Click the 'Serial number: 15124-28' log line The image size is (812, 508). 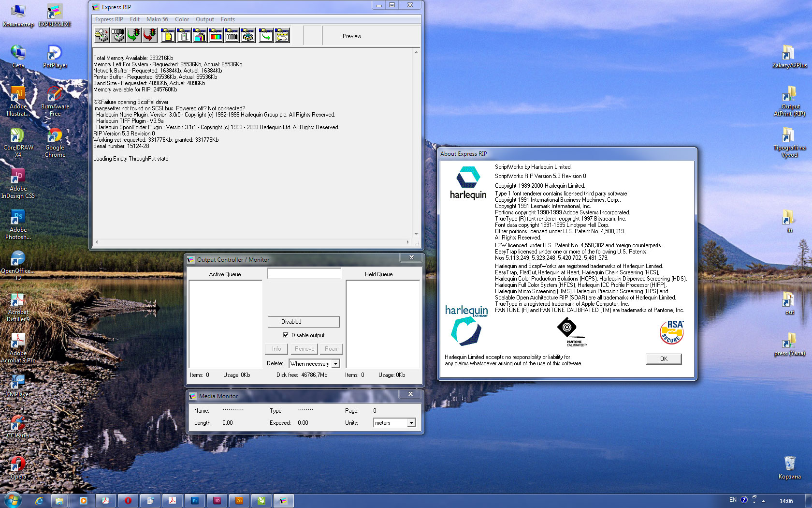click(x=121, y=146)
